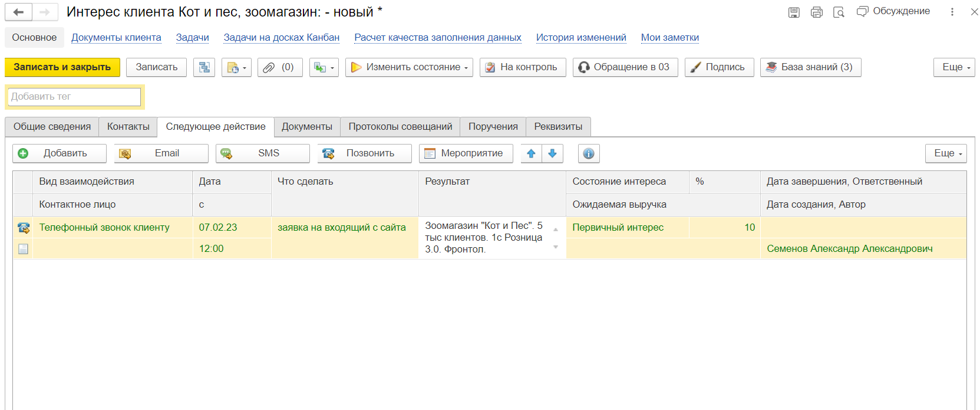Viewport: 980px width, 410px height.
Task: Move row up with blue up arrow
Action: [531, 153]
